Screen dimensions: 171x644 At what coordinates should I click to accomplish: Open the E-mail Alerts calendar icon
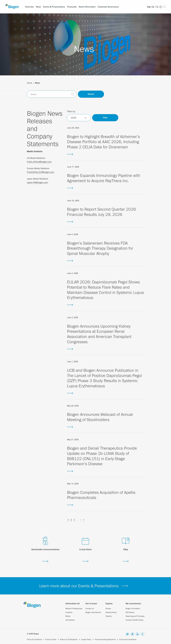coord(85,541)
